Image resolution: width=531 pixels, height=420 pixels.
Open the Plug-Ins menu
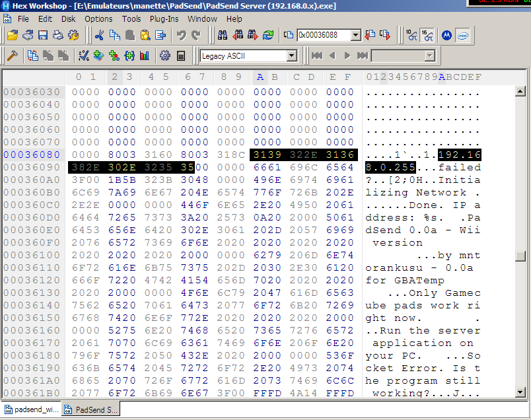pyautogui.click(x=164, y=19)
